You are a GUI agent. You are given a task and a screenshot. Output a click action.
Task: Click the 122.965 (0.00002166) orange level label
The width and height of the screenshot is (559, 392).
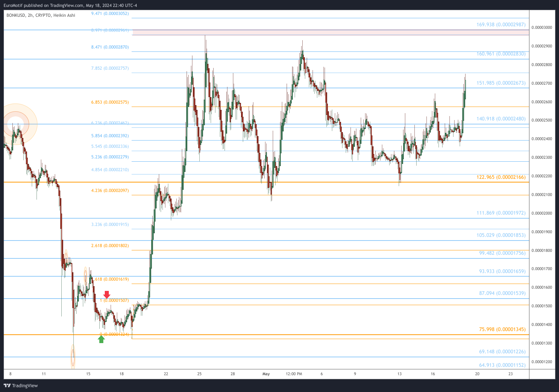point(501,177)
